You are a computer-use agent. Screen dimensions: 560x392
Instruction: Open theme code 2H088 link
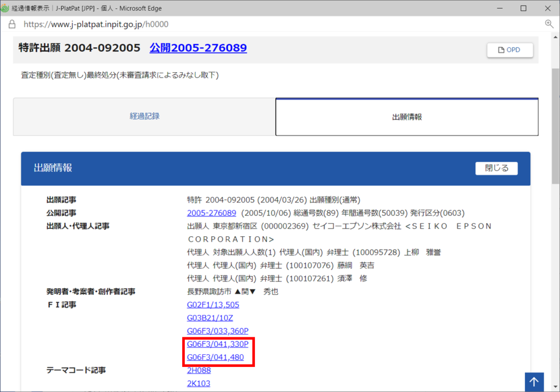click(199, 370)
